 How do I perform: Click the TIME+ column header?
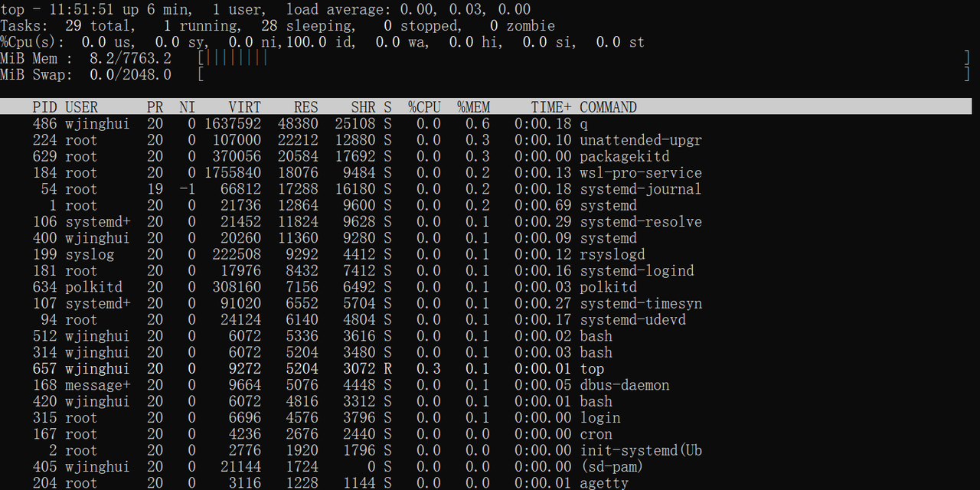click(x=551, y=107)
